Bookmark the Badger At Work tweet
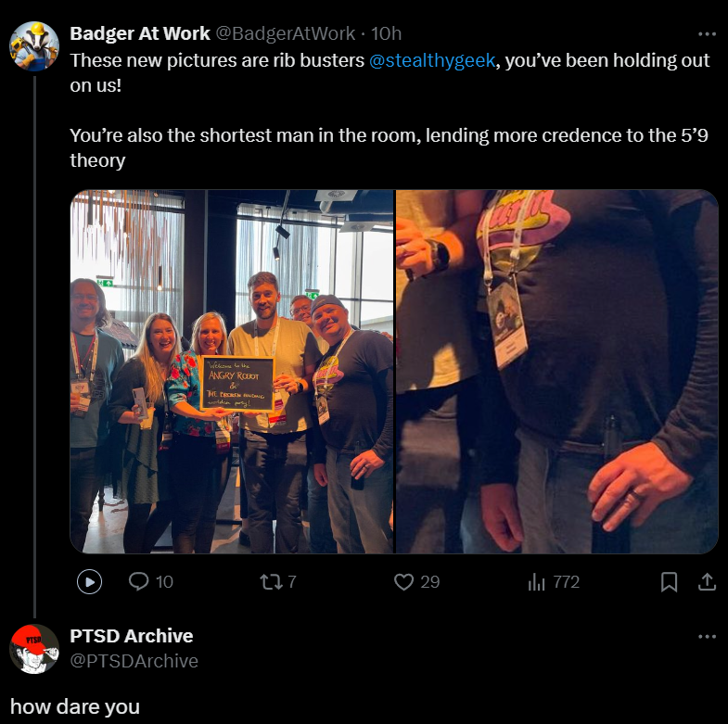Image resolution: width=728 pixels, height=724 pixels. coord(669,581)
